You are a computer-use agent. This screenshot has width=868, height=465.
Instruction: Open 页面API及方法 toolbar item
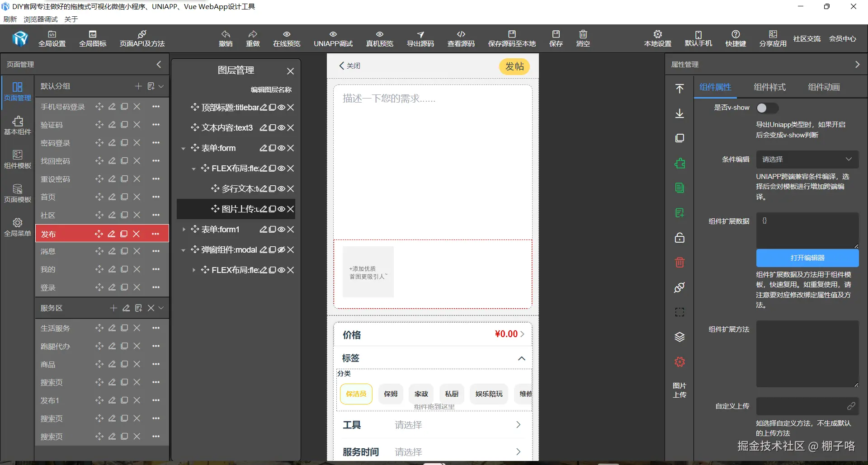tap(142, 39)
